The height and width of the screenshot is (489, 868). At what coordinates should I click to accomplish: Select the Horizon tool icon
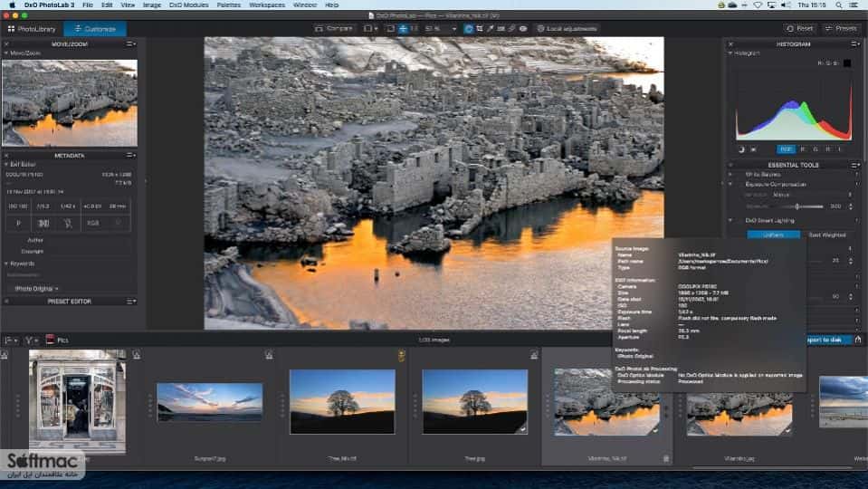pos(501,28)
